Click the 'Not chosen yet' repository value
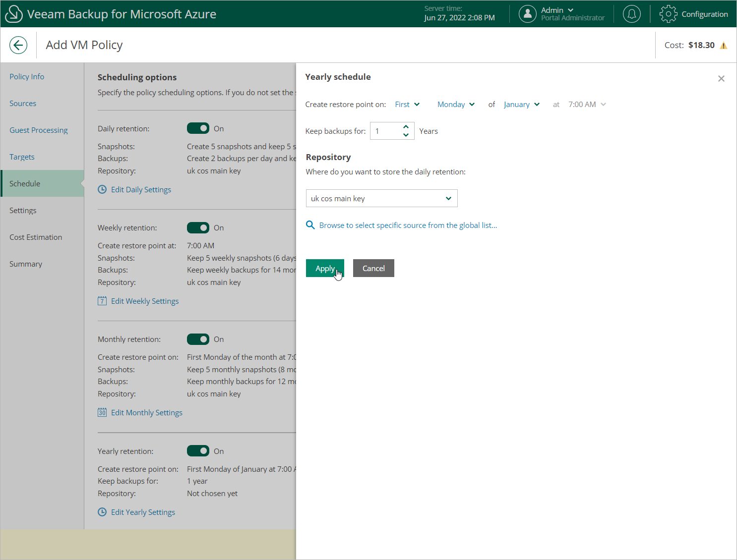The height and width of the screenshot is (560, 737). (212, 493)
